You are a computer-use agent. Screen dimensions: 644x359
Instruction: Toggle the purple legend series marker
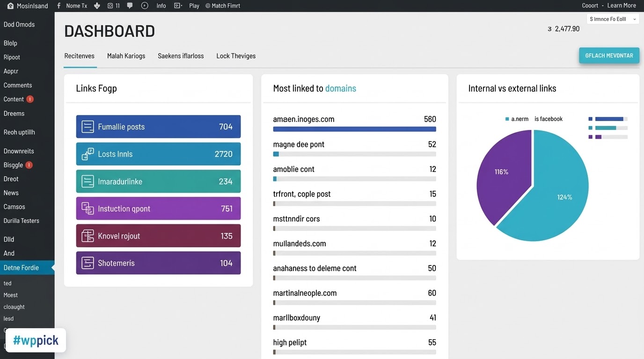(591, 137)
